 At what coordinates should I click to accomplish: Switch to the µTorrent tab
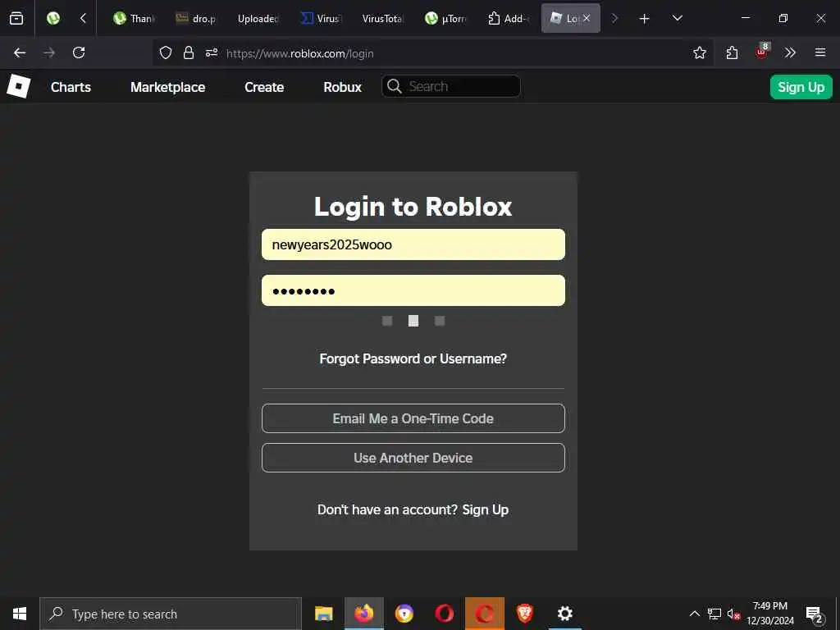pyautogui.click(x=445, y=18)
